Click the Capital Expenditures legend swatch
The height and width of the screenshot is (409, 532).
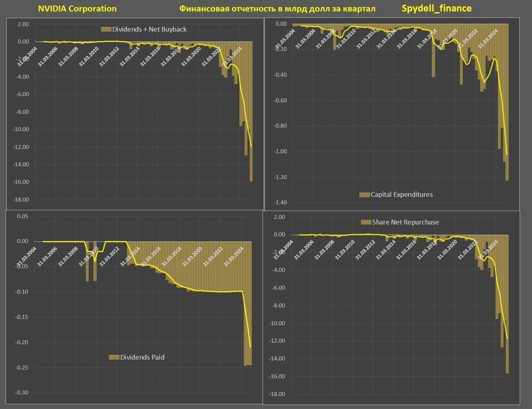coord(365,195)
